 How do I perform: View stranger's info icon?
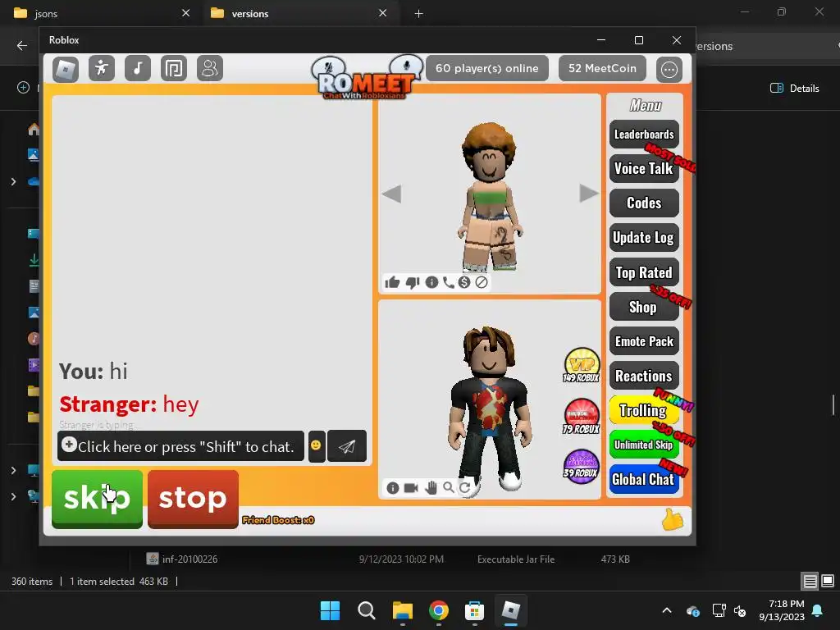(431, 282)
